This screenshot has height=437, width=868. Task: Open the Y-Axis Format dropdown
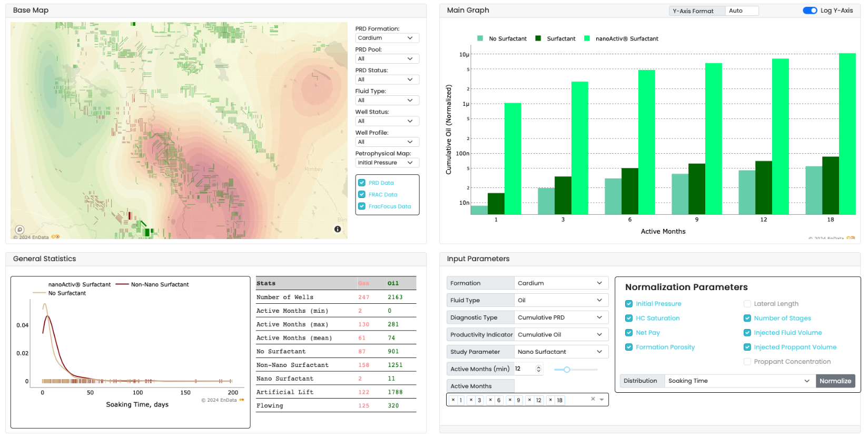pos(742,11)
